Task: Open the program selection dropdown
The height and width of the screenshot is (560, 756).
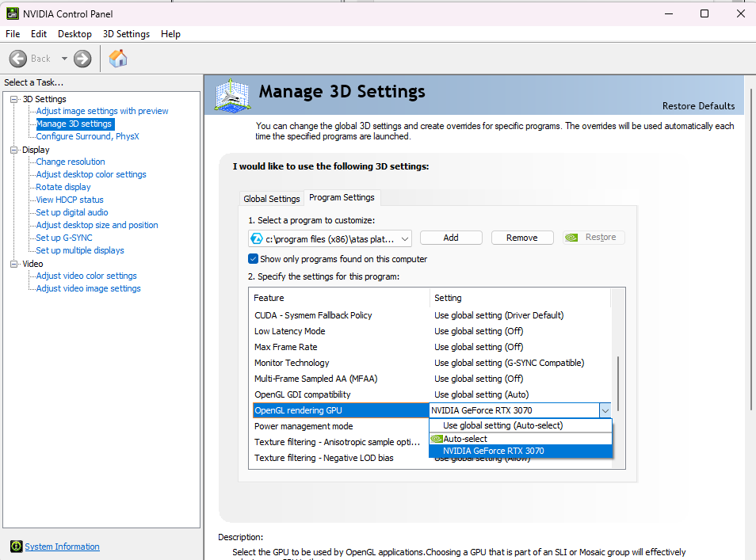Action: 405,238
